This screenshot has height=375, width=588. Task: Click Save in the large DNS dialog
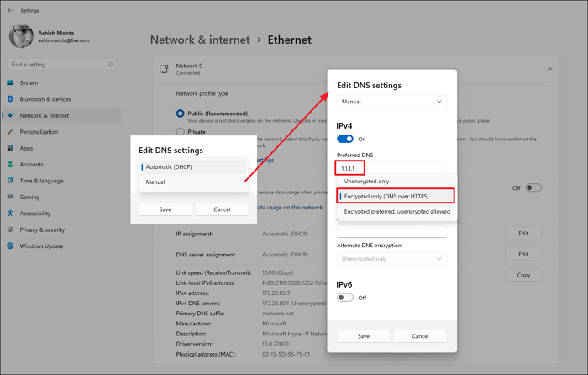[x=364, y=335]
